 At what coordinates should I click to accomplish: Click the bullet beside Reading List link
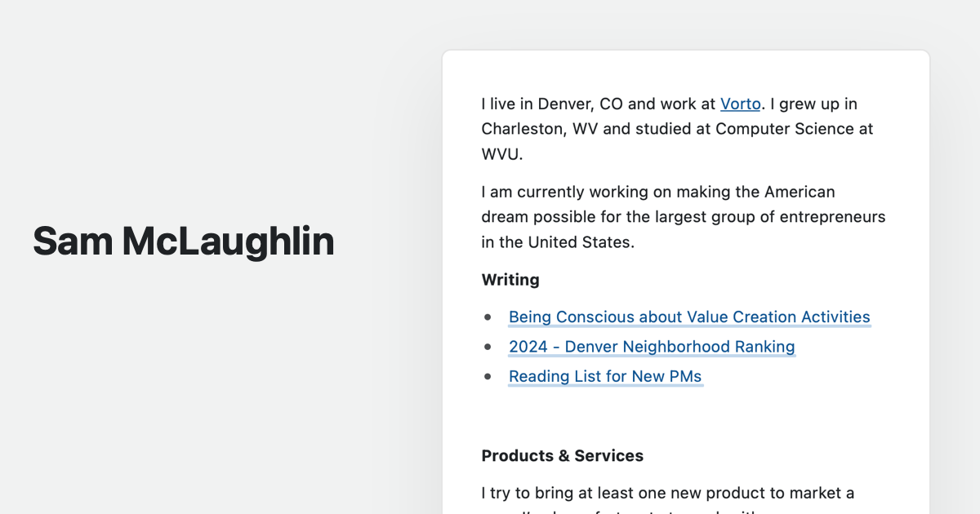[x=488, y=376]
